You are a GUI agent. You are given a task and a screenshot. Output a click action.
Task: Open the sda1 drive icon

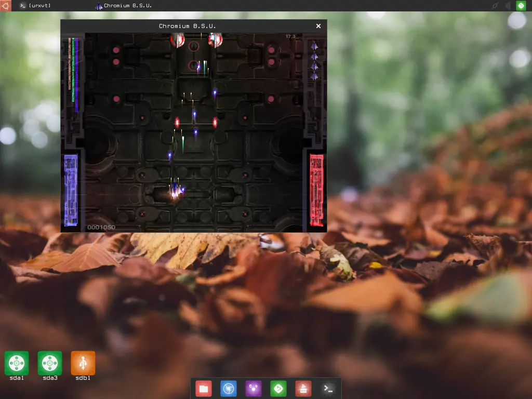[x=16, y=363]
